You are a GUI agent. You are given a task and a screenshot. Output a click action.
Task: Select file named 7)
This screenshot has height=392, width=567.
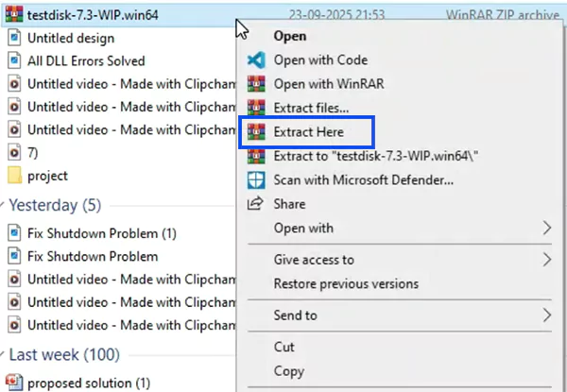click(x=32, y=153)
